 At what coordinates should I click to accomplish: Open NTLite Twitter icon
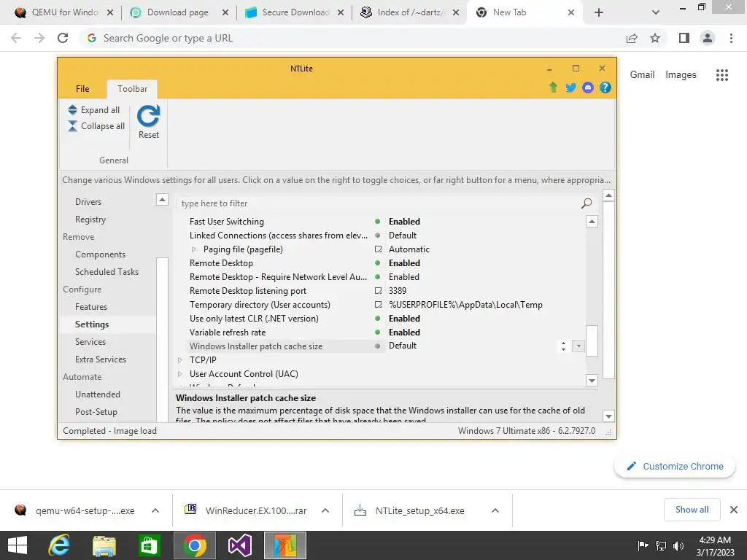point(570,87)
